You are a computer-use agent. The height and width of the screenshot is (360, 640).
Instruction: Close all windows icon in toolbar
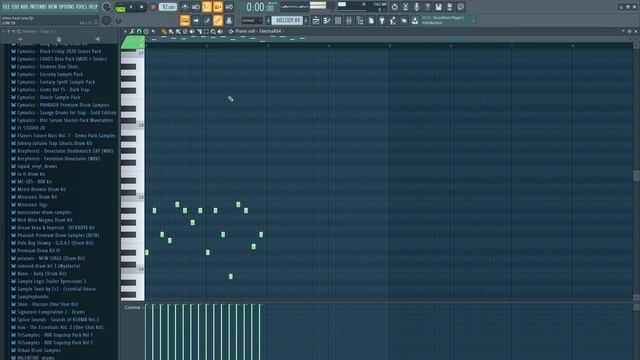pyautogui.click(x=404, y=20)
